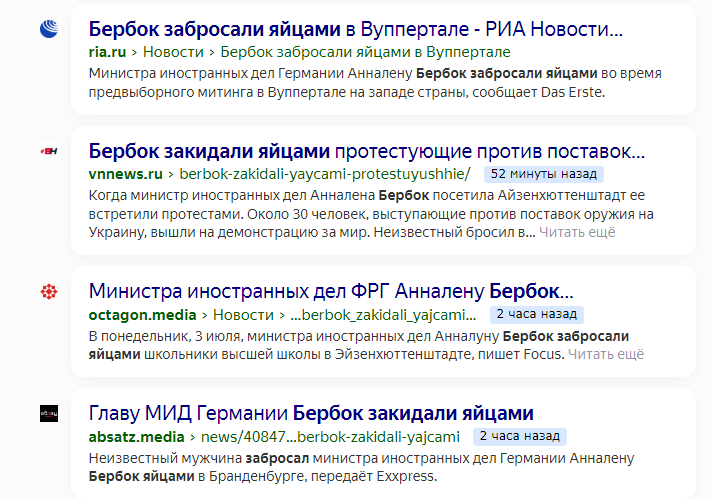
Task: Click the absatz.media domain link
Action: [x=136, y=437]
